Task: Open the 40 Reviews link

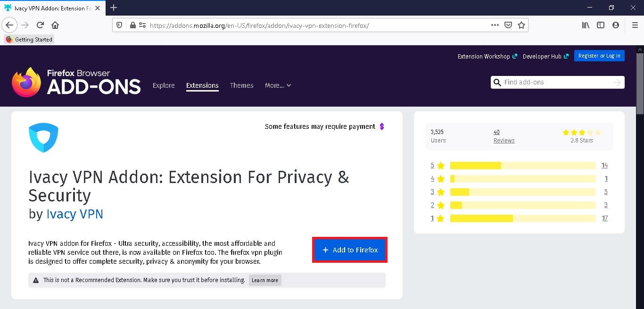Action: [504, 136]
